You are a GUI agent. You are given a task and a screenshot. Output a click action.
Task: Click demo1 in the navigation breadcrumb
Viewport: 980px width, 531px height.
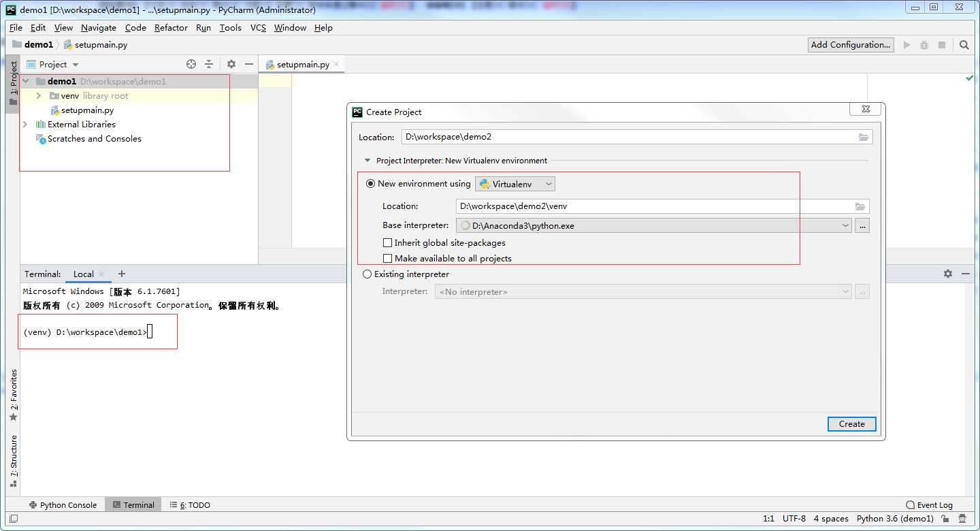pyautogui.click(x=33, y=45)
